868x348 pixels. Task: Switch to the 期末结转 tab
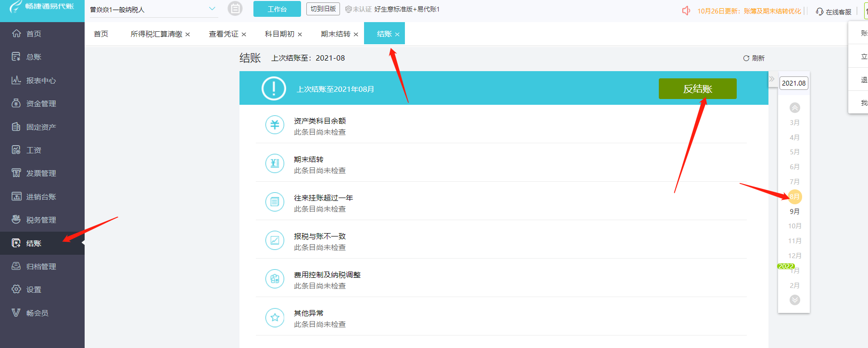coord(336,34)
